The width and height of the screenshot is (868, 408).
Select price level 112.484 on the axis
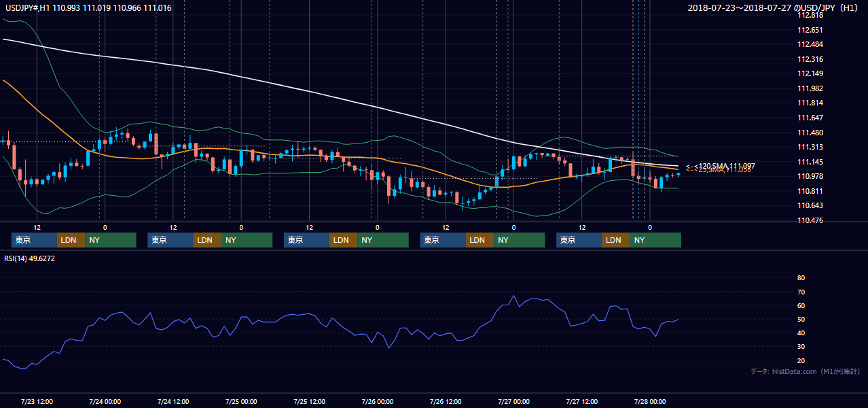coord(810,44)
